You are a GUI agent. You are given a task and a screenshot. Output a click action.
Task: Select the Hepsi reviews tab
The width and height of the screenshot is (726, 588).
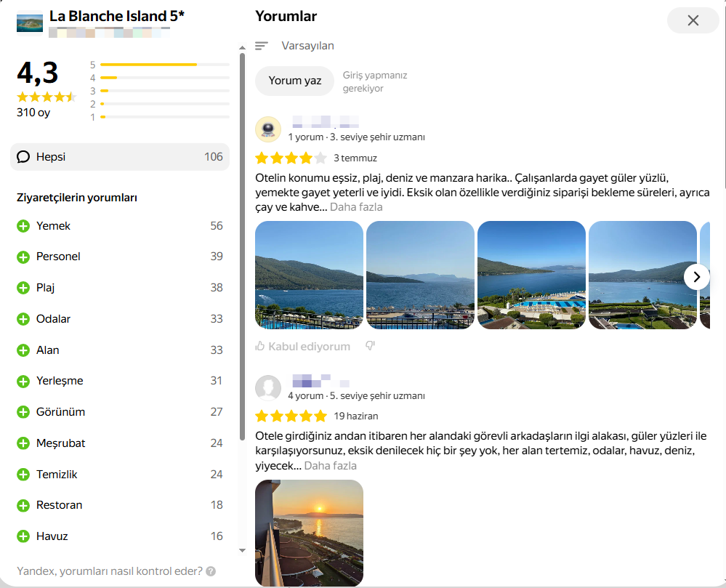click(x=120, y=157)
